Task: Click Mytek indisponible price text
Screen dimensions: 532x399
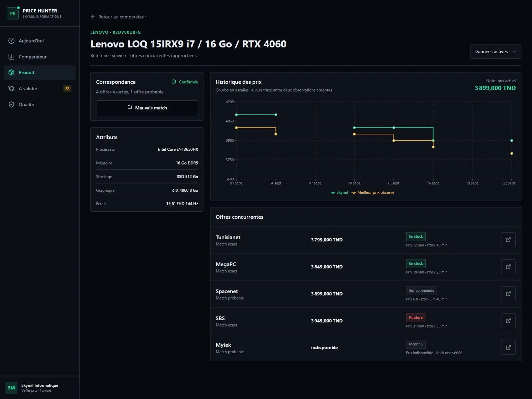Action: [324, 347]
